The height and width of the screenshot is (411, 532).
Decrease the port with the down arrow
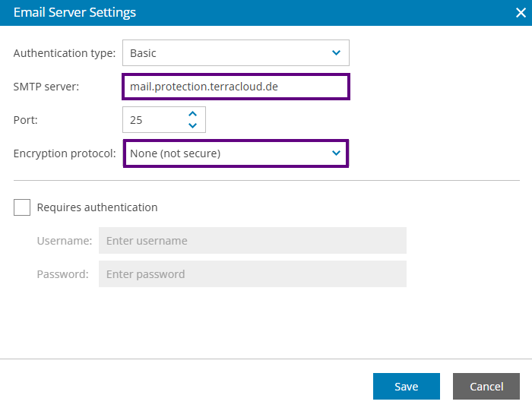193,125
